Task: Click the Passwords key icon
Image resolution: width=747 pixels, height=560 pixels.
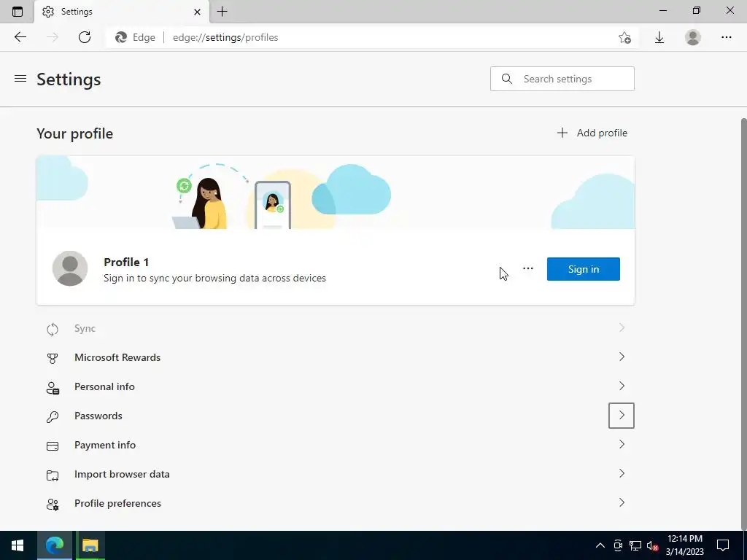Action: point(53,416)
